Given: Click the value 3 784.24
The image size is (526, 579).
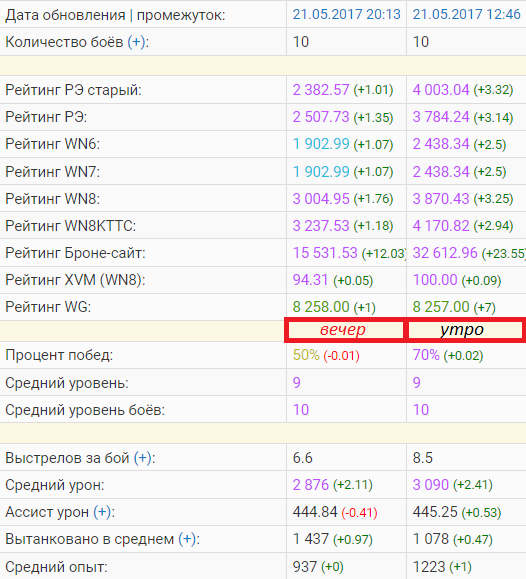Looking at the screenshot, I should pyautogui.click(x=441, y=117).
